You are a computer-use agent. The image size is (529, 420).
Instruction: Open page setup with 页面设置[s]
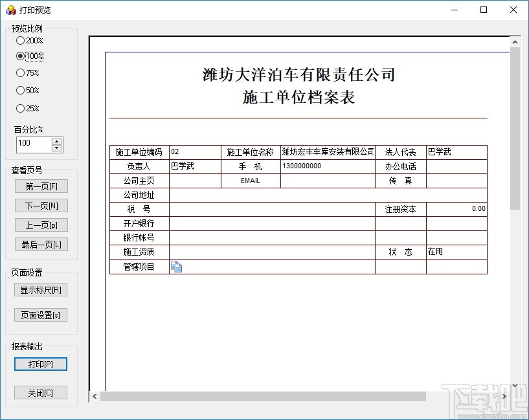[x=40, y=315]
